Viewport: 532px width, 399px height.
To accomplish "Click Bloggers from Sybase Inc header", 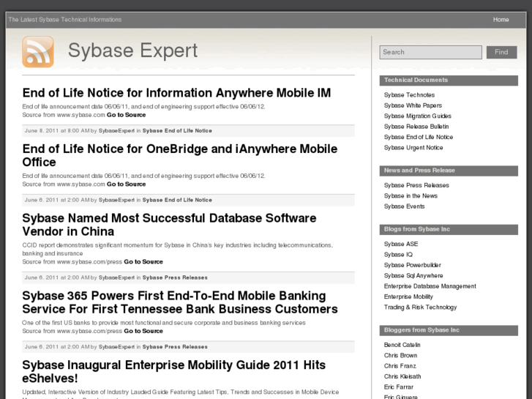I will [449, 330].
